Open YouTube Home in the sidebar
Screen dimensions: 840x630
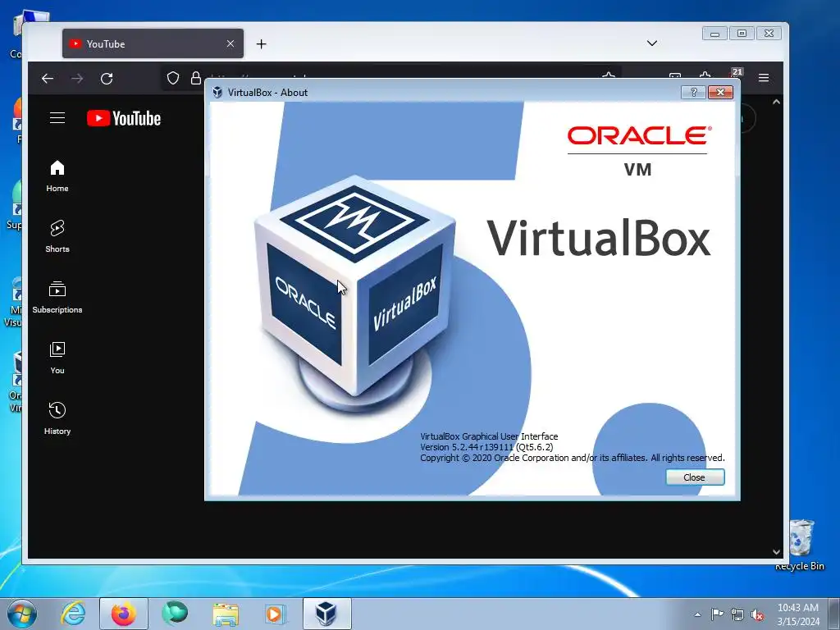(x=57, y=176)
